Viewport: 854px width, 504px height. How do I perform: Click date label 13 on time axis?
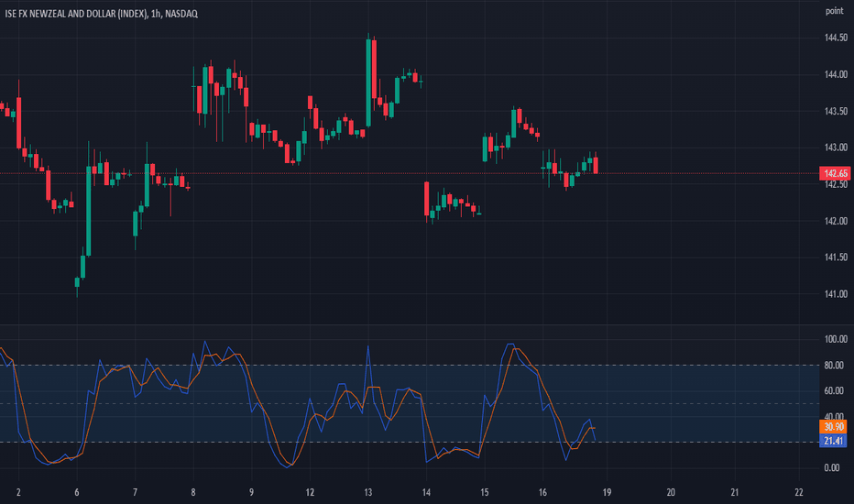pos(368,492)
